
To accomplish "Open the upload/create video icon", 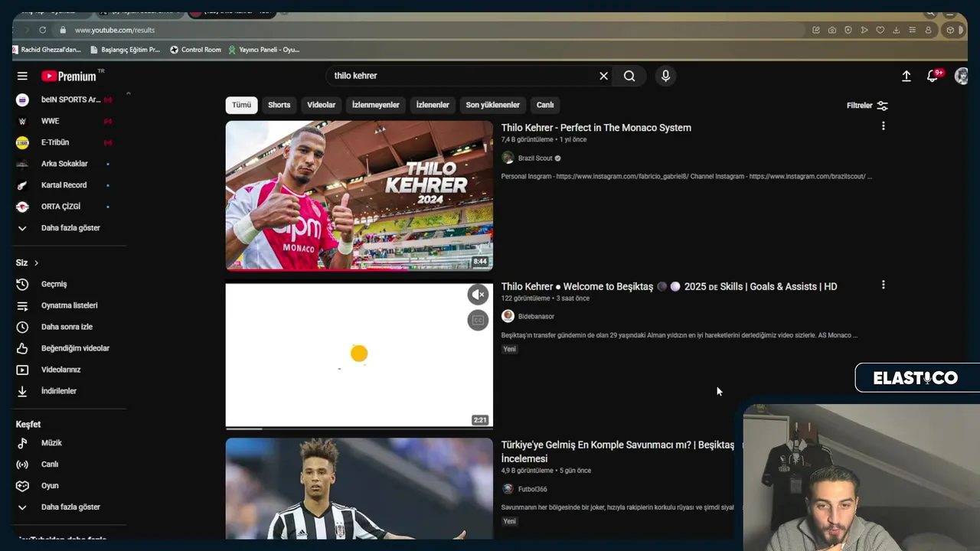I will click(x=906, y=76).
